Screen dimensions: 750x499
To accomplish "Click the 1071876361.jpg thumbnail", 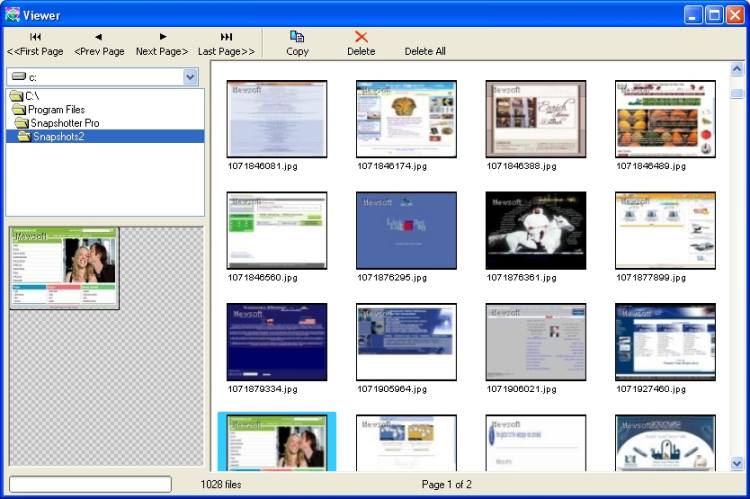I will 535,230.
